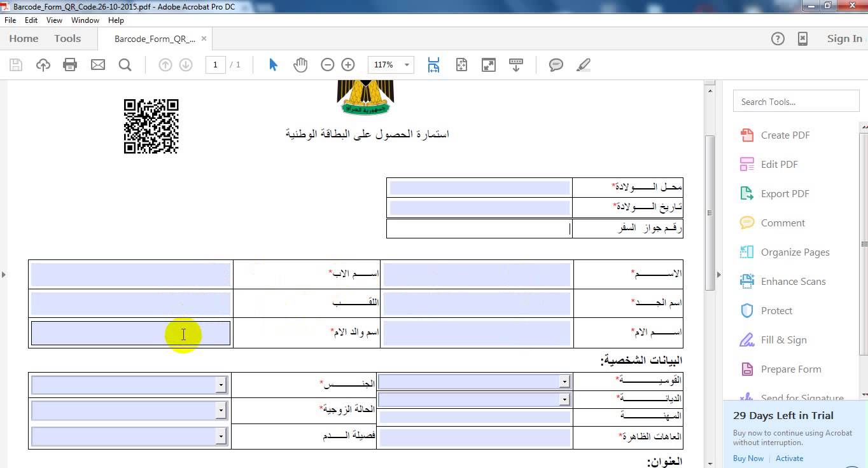Screen dimensions: 868x468
Task: Click the Send file by email icon
Action: pos(98,65)
